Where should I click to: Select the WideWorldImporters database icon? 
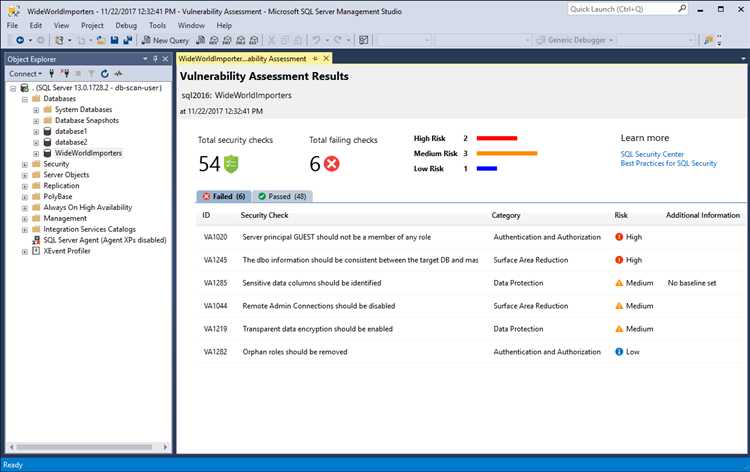click(48, 153)
